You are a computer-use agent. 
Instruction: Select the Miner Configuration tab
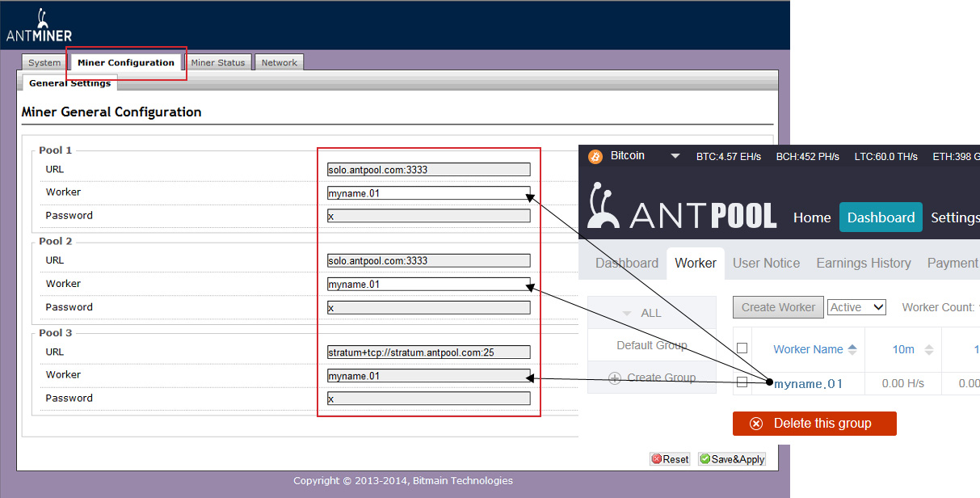click(126, 62)
